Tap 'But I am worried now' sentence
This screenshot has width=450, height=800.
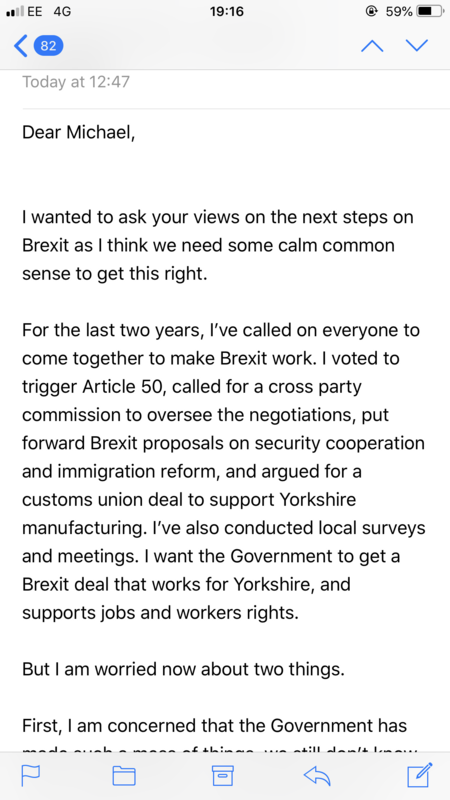(x=183, y=669)
